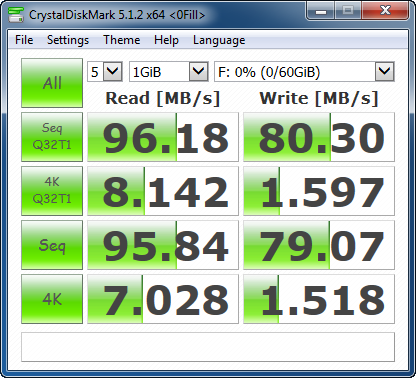
Task: Open the Language menu
Action: tap(219, 40)
